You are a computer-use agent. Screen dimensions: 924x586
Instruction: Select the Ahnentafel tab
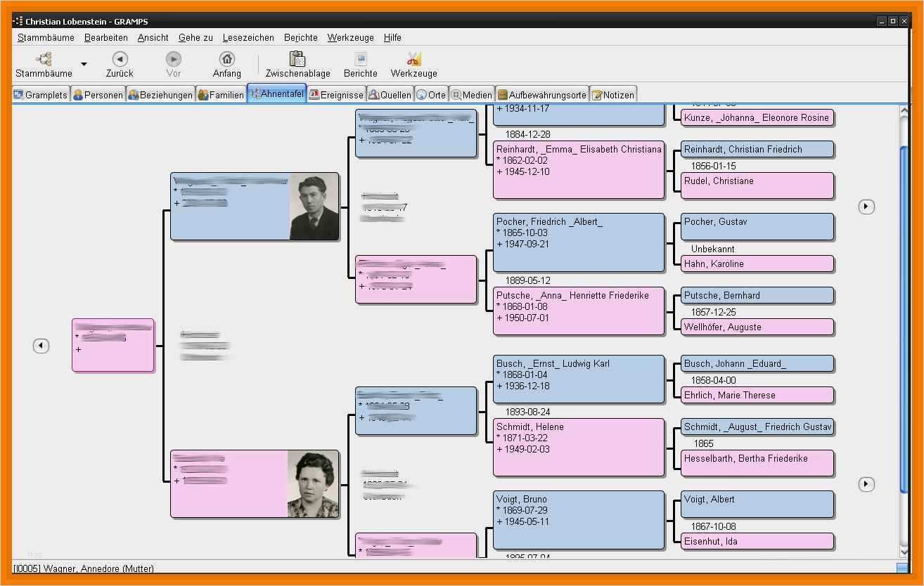click(276, 93)
